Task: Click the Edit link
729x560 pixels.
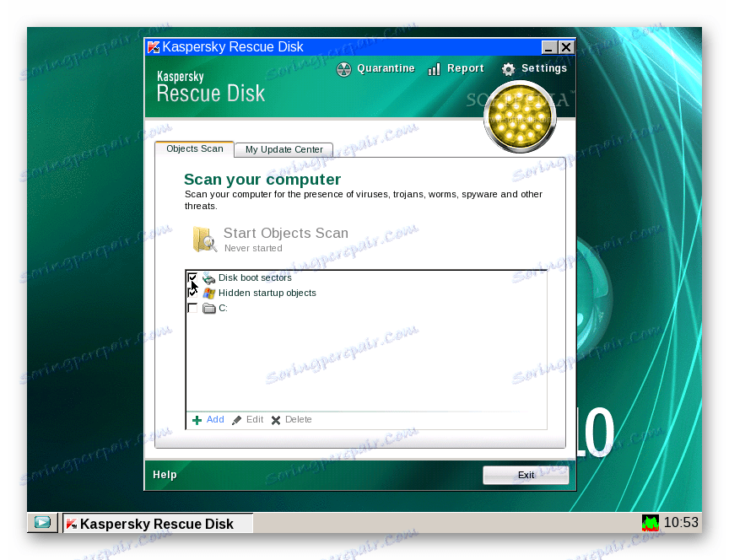Action: point(255,420)
